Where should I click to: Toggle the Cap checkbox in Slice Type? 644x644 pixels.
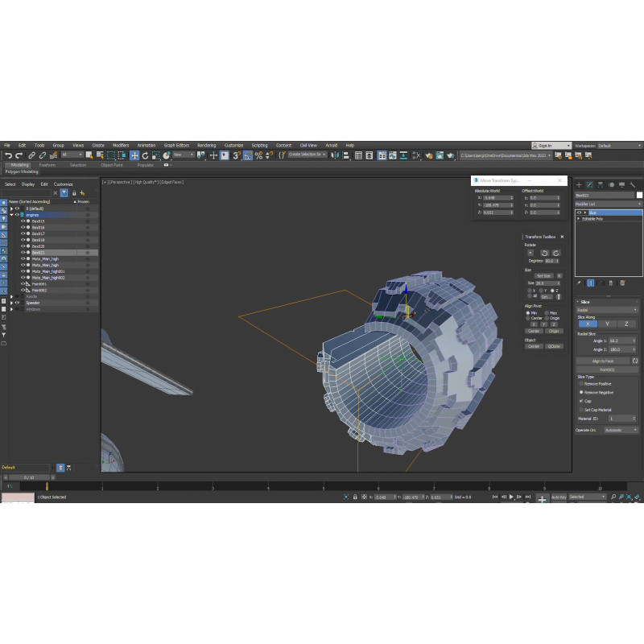(582, 400)
